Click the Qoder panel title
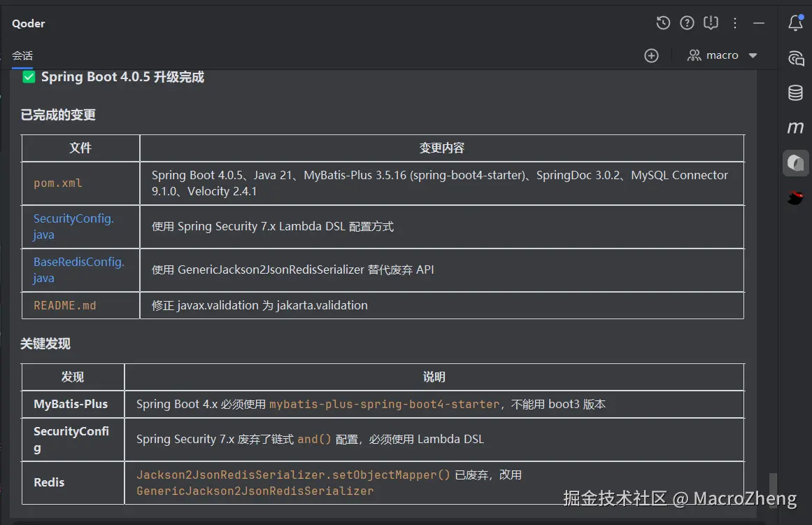 (x=29, y=23)
